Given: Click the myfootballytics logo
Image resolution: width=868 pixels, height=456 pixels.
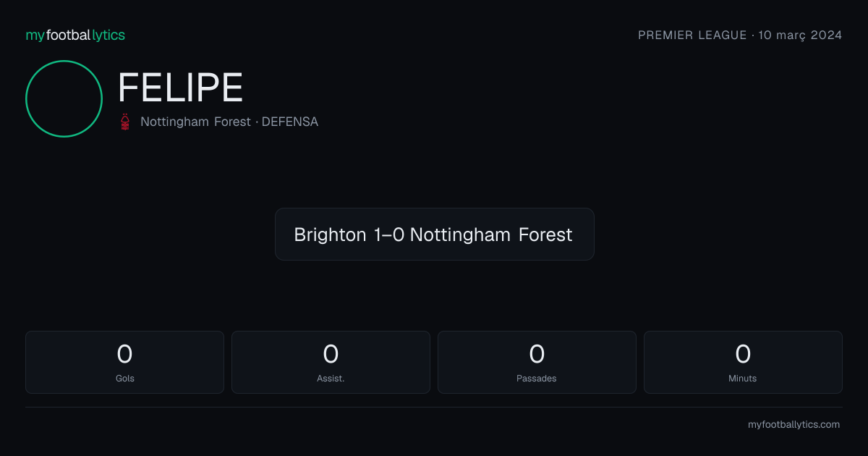Looking at the screenshot, I should (x=75, y=35).
